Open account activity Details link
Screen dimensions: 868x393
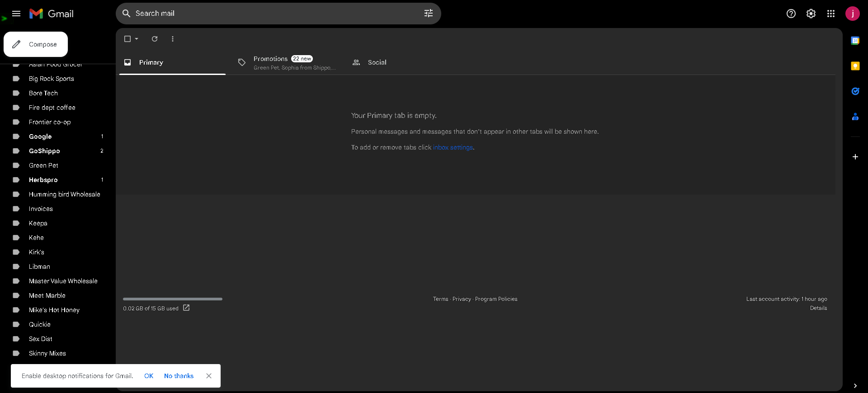(x=819, y=308)
